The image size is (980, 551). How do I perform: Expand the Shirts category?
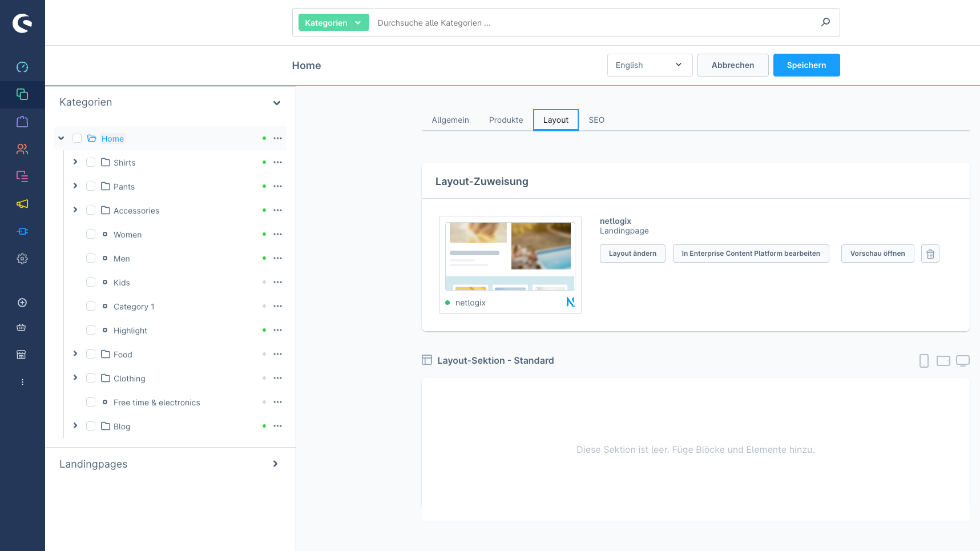coord(75,162)
